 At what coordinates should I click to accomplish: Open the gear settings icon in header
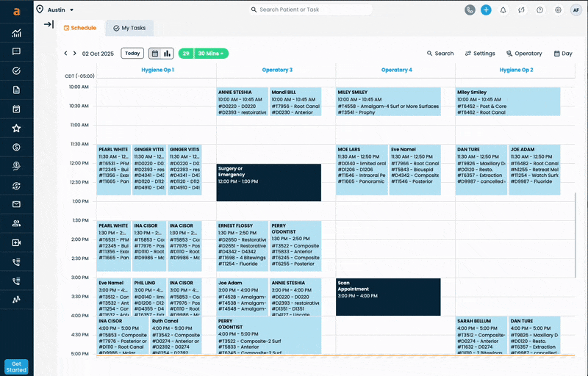pyautogui.click(x=559, y=10)
